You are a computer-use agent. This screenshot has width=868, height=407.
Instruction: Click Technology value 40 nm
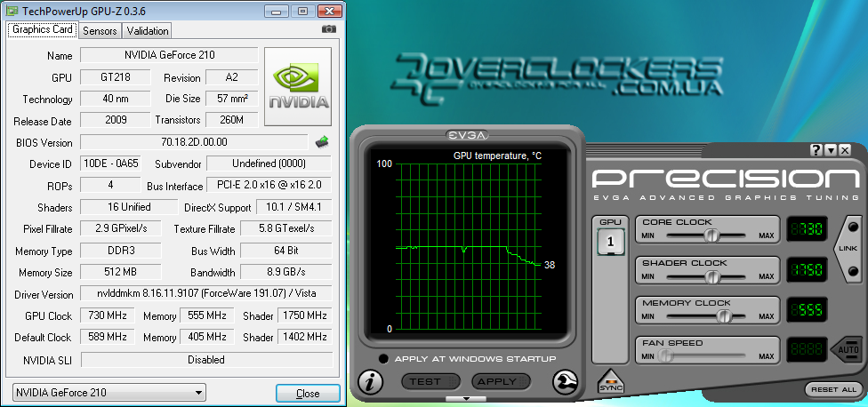(x=115, y=99)
